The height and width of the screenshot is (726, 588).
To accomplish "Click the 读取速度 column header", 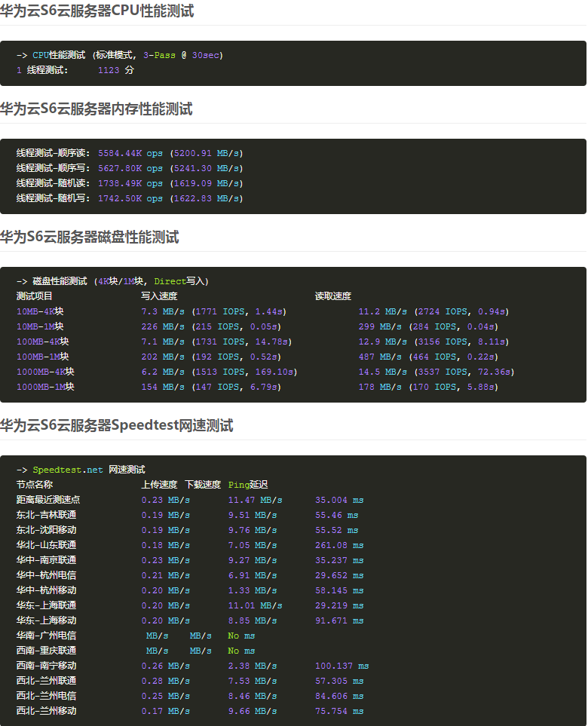I will (333, 296).
